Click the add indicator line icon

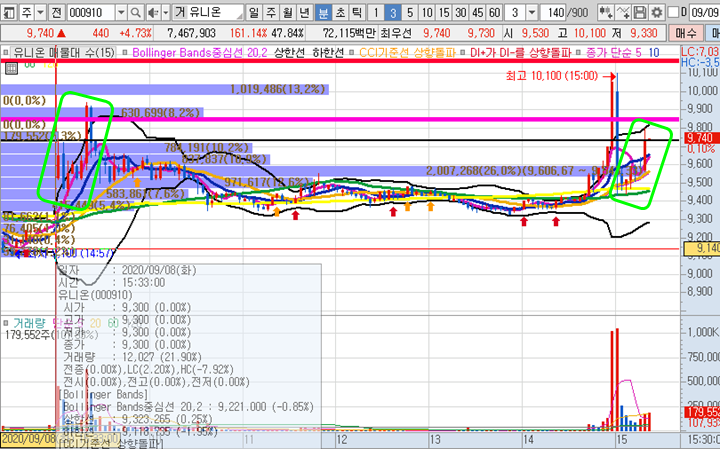623,12
